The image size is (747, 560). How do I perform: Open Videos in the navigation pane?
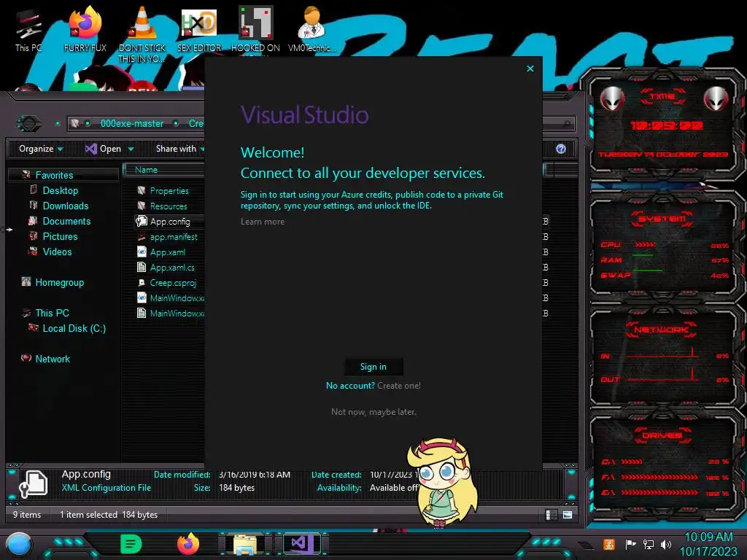pyautogui.click(x=57, y=252)
